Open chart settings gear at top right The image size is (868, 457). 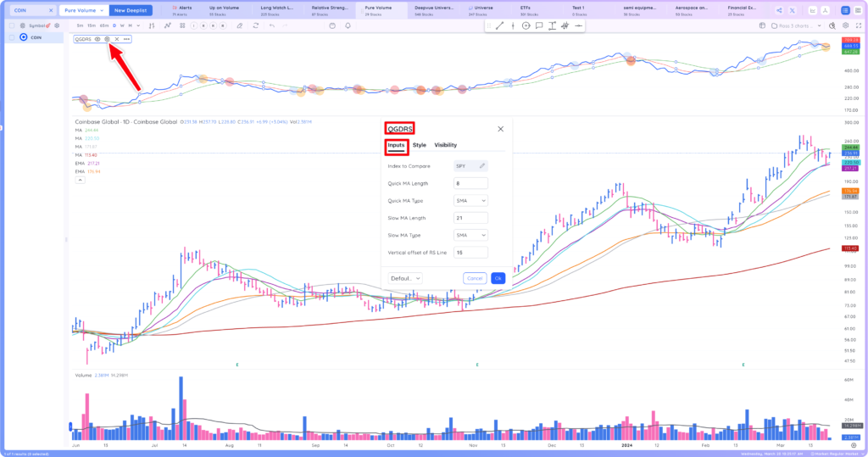pos(845,25)
